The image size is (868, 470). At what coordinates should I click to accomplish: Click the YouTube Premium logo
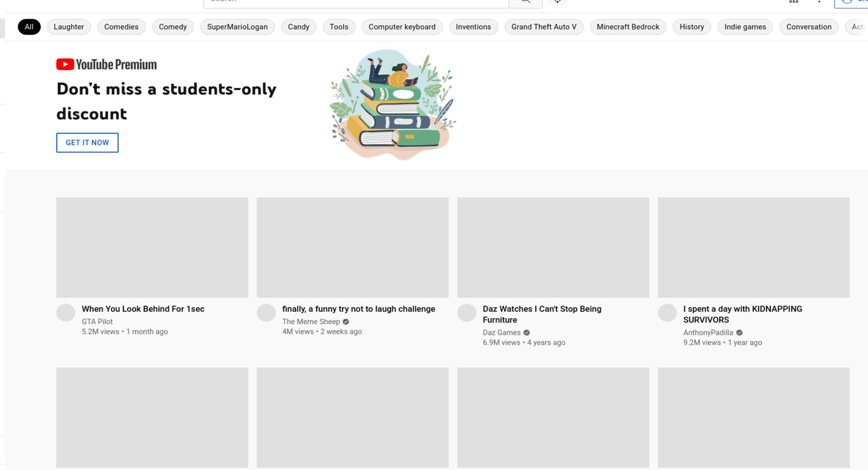tap(106, 65)
